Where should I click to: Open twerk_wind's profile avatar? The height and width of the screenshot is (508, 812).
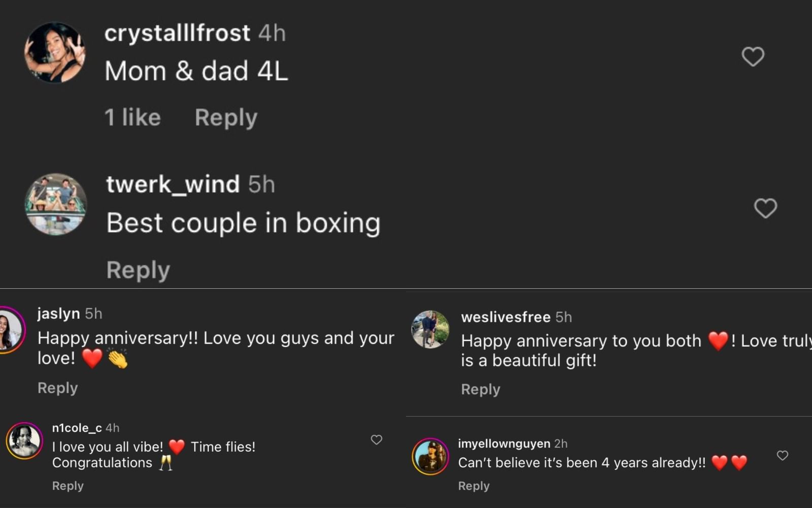(x=56, y=205)
